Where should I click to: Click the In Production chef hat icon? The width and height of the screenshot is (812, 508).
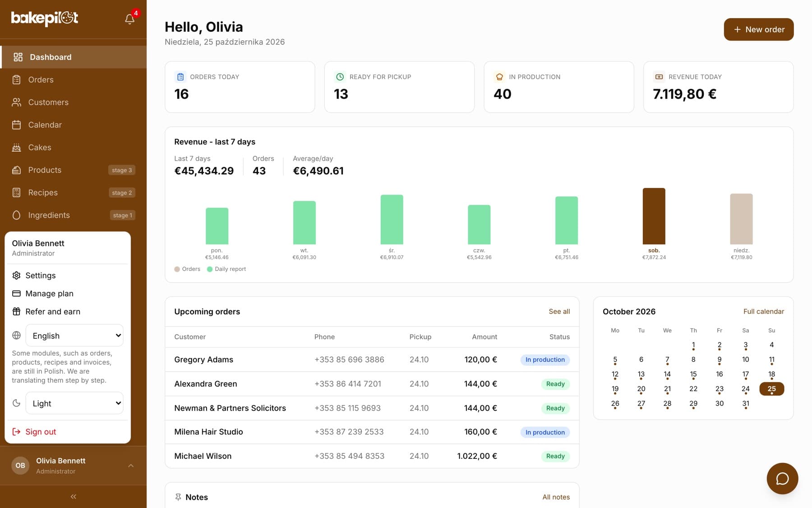tap(499, 77)
